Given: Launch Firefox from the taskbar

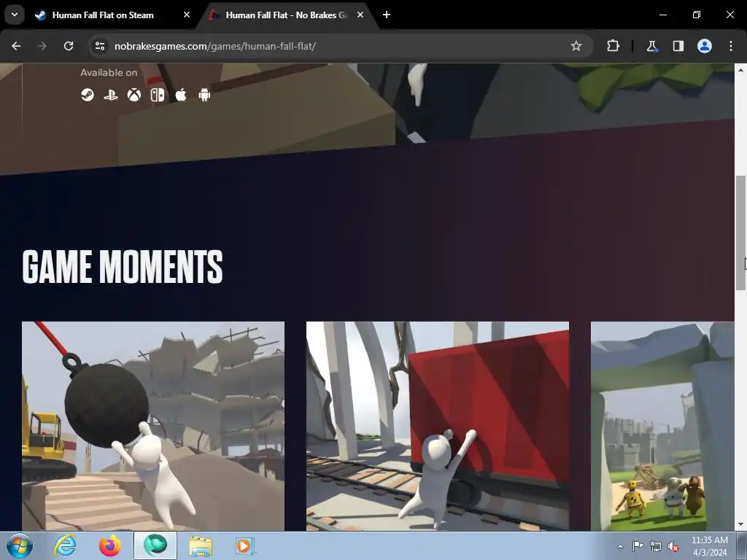Looking at the screenshot, I should pyautogui.click(x=109, y=545).
